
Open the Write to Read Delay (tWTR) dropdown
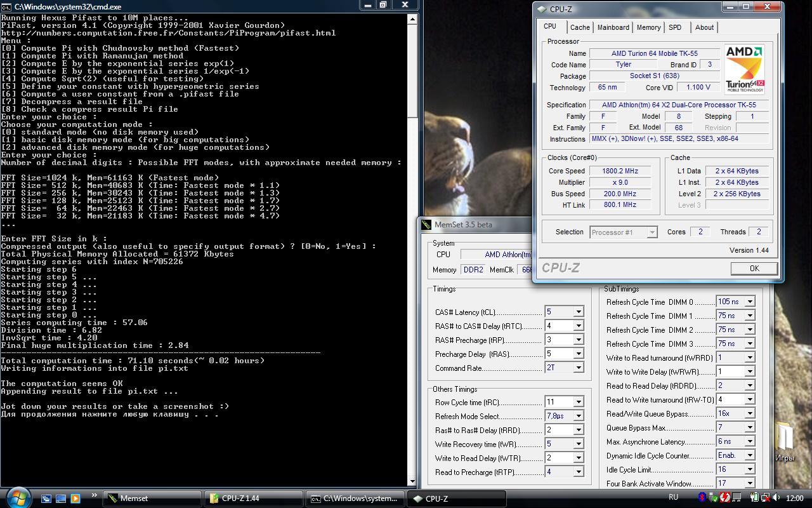tap(578, 458)
